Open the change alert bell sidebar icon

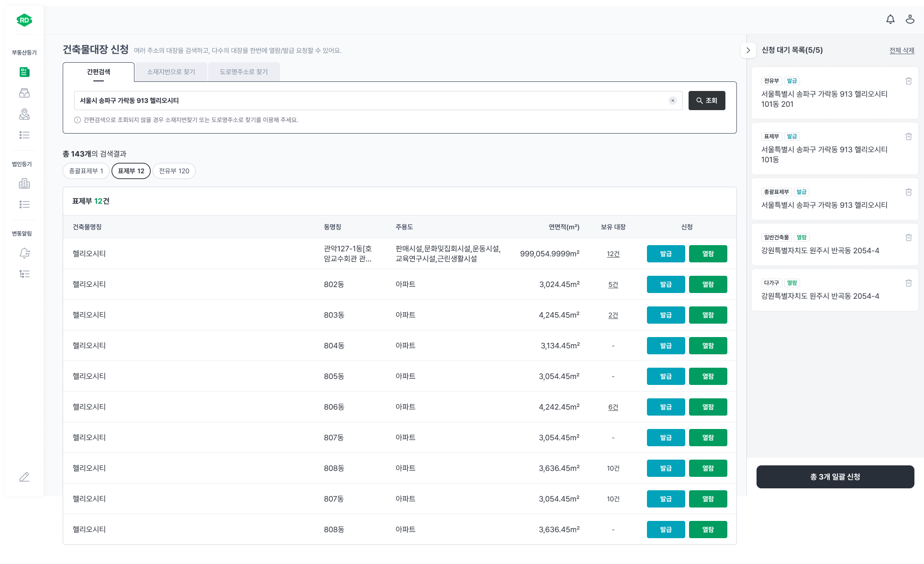[24, 253]
